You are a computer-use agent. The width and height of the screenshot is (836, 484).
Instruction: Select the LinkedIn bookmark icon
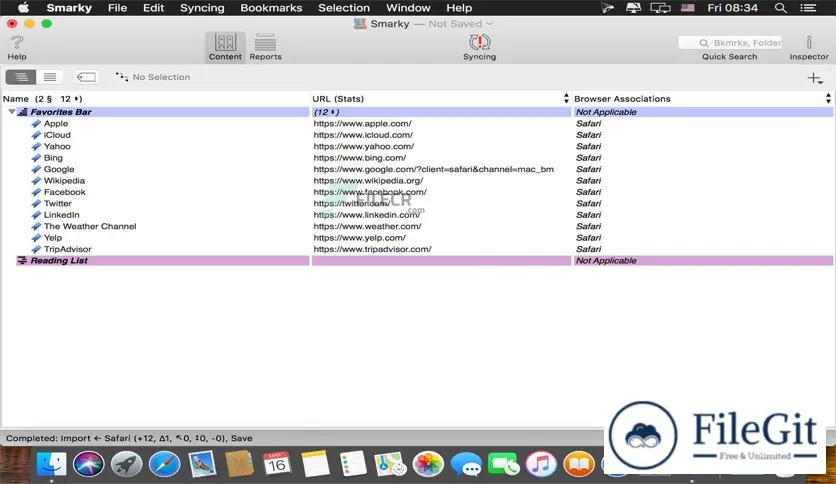click(36, 215)
